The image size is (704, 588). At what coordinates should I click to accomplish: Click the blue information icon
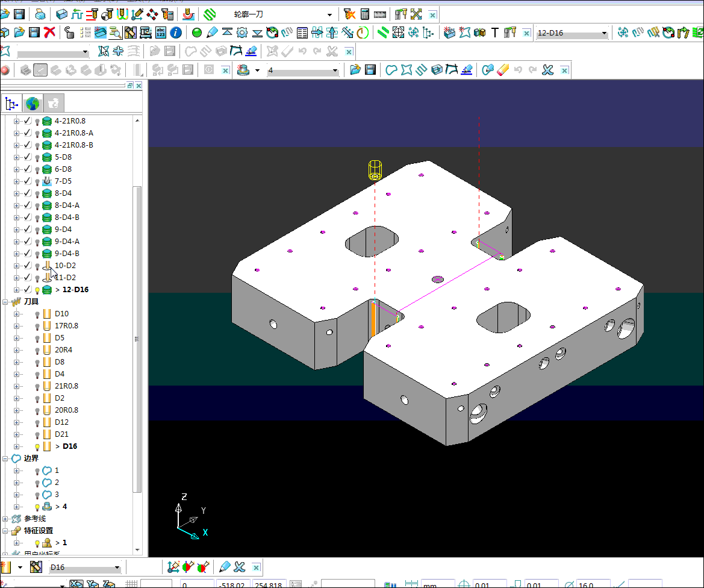176,33
